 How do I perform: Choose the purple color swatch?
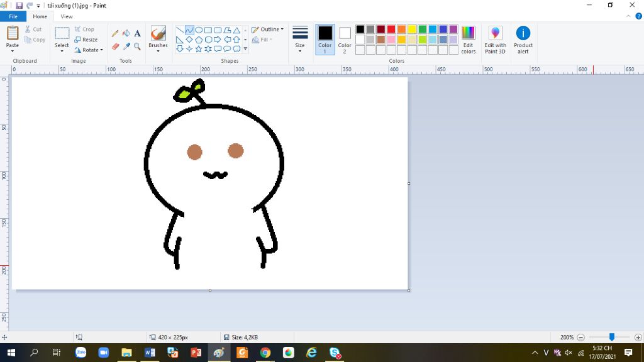[x=453, y=29]
